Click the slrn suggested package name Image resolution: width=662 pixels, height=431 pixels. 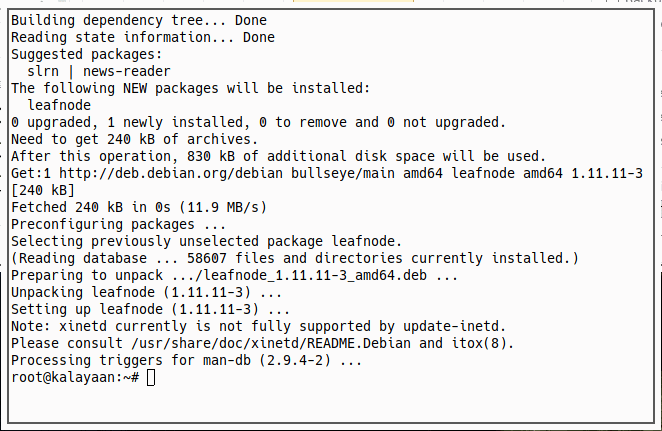(x=44, y=70)
